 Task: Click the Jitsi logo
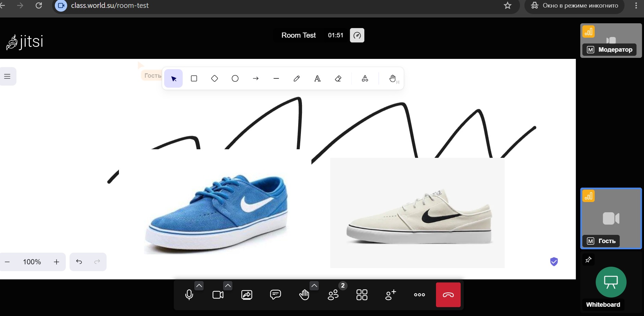[25, 42]
